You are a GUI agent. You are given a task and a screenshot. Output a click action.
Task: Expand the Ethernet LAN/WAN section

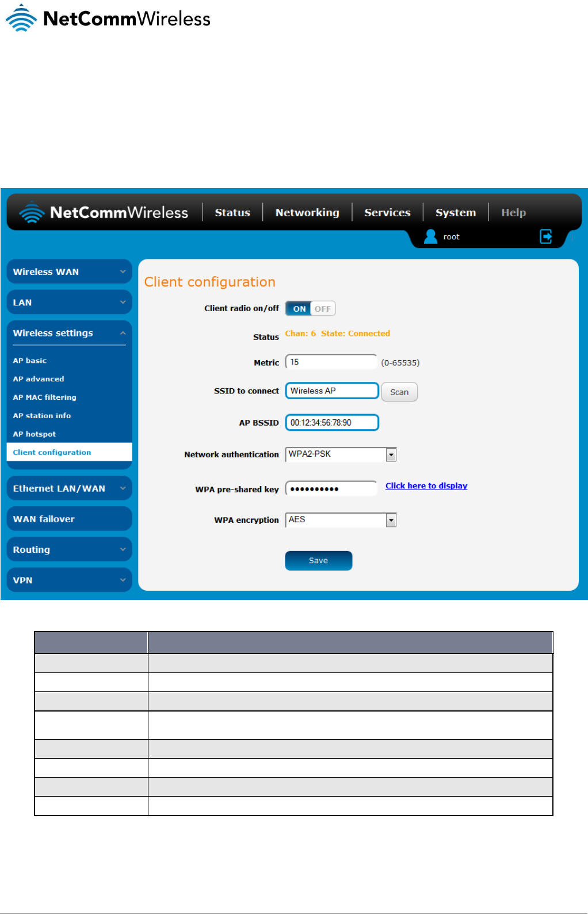[69, 488]
